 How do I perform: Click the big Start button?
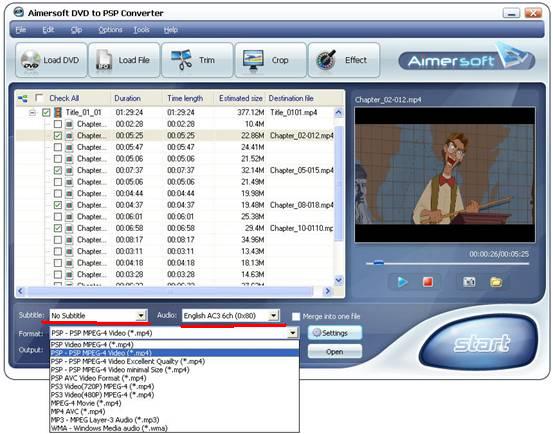tap(480, 343)
